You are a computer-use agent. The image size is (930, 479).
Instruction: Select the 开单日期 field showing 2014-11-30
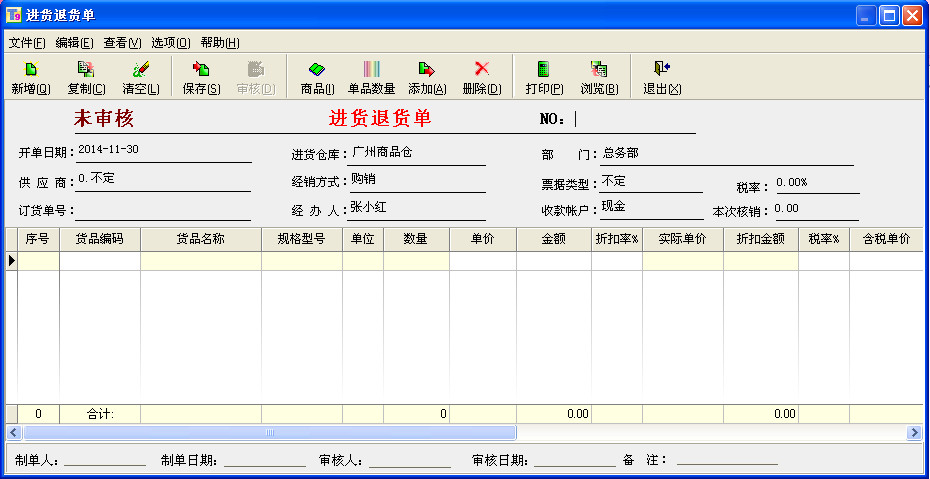[164, 151]
